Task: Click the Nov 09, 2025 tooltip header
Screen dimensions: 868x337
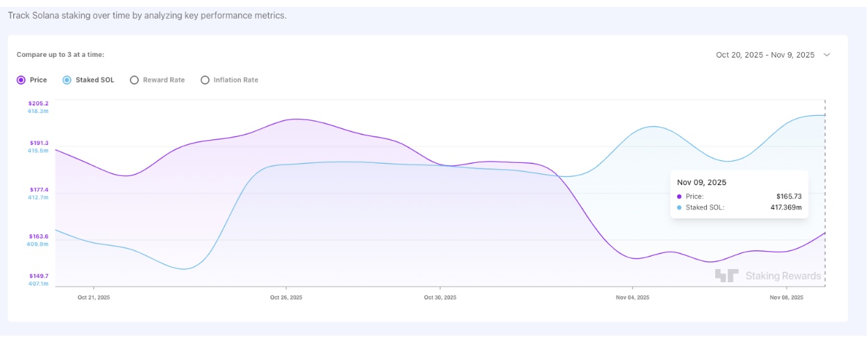Action: [x=701, y=182]
